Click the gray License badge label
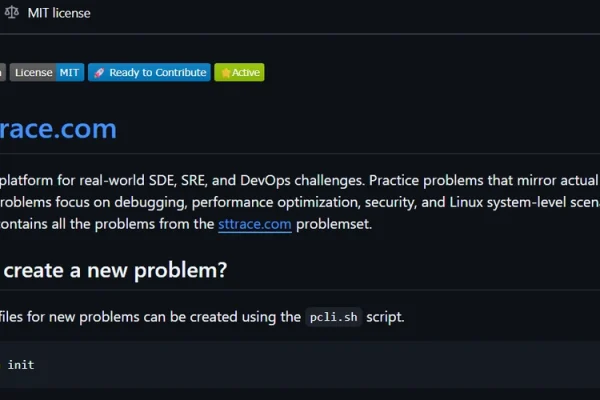Image resolution: width=600 pixels, height=400 pixels. point(33,72)
